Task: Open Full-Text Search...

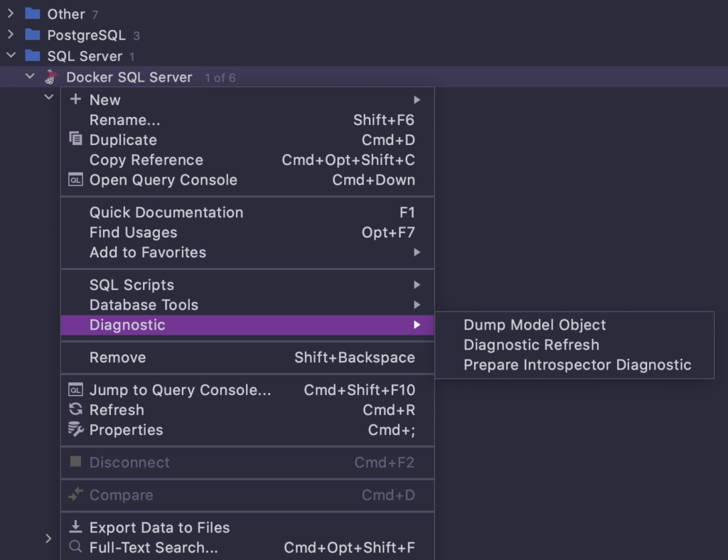Action: pos(247,547)
